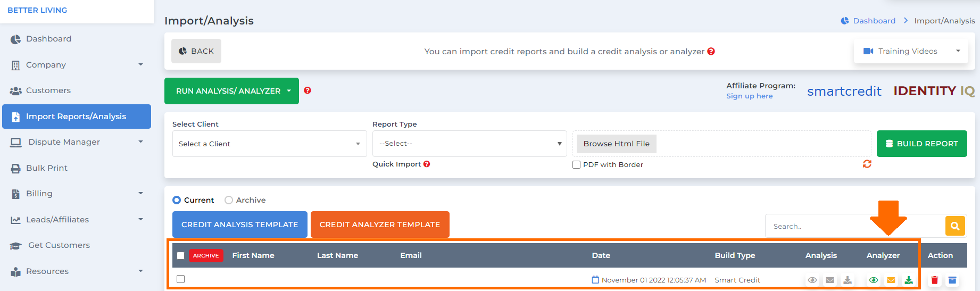Click the Customers people icon in the sidebar
Image resolution: width=980 pixels, height=291 pixels.
(16, 90)
